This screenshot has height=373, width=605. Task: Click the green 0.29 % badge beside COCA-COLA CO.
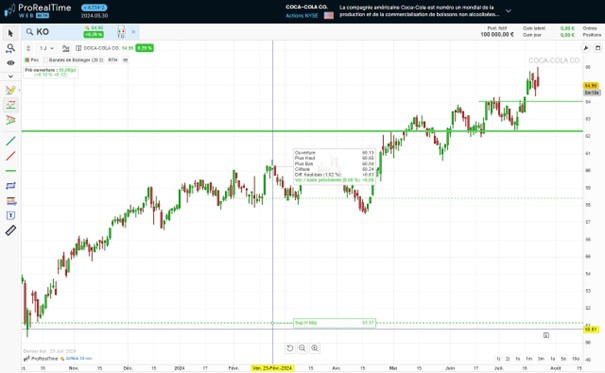point(144,48)
